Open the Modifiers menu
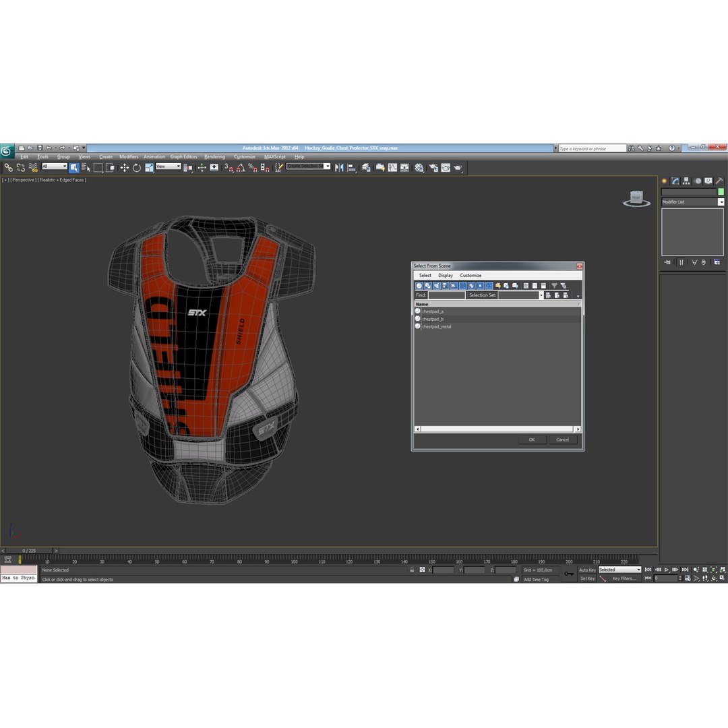This screenshot has height=728, width=728. 129,157
